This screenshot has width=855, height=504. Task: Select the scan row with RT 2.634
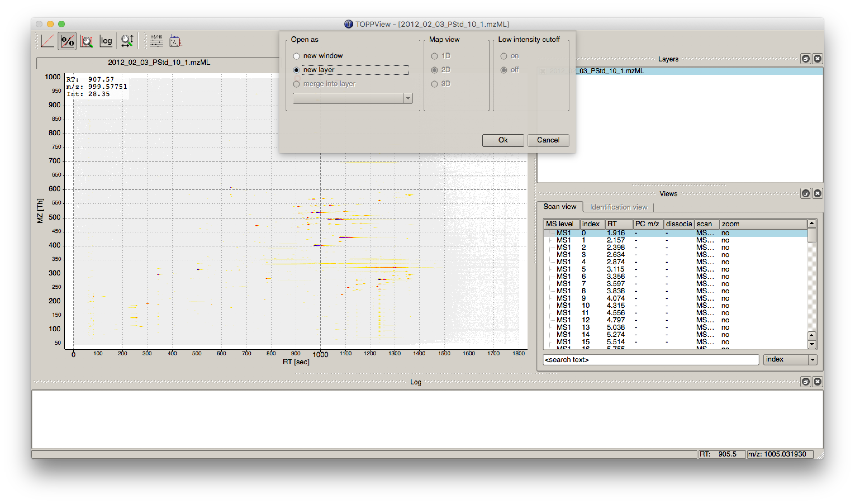[x=675, y=255]
